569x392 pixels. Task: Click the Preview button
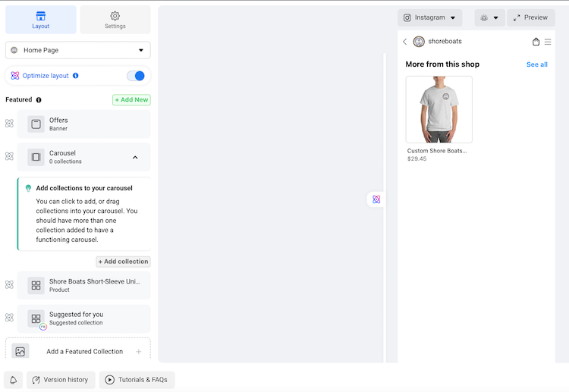pyautogui.click(x=530, y=17)
